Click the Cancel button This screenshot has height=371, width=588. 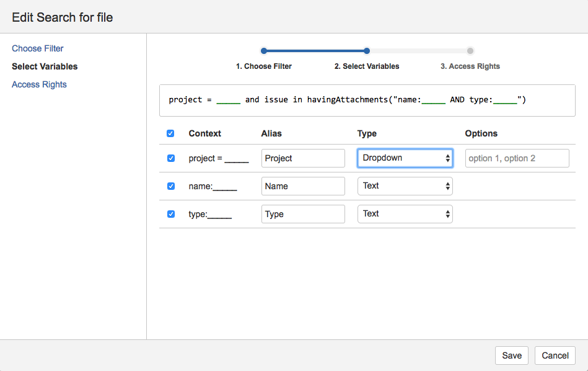[x=555, y=355]
